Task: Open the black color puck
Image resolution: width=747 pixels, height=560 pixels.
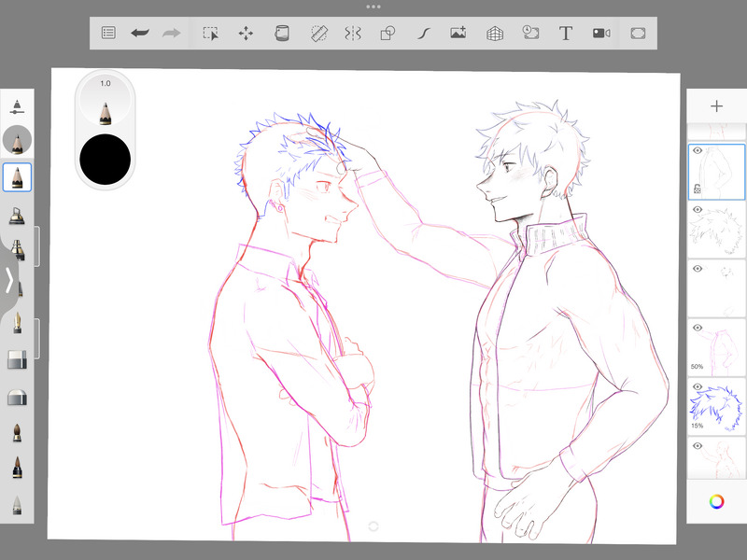Action: pos(106,160)
